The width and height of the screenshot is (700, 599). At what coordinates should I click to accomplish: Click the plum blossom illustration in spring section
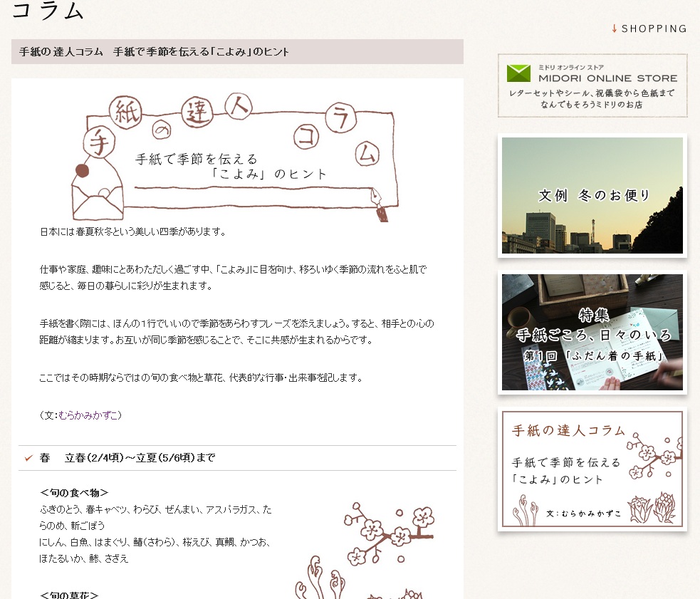(385, 531)
